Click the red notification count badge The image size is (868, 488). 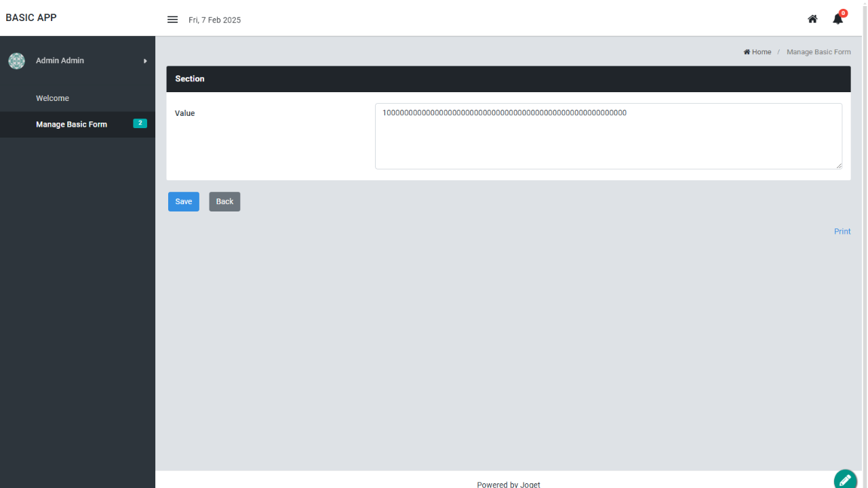click(x=843, y=13)
